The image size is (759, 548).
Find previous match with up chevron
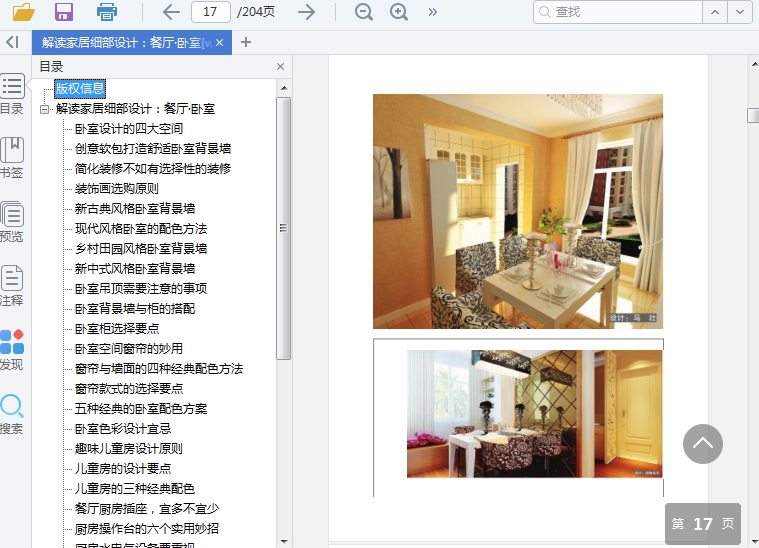point(715,12)
